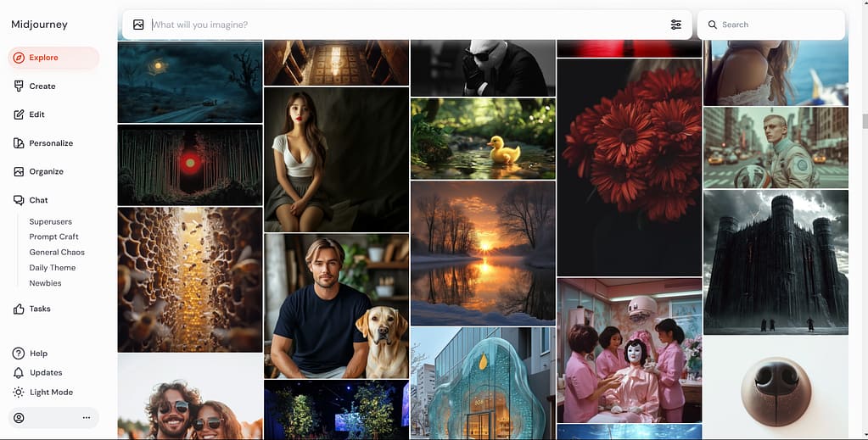Open the yellow rubber duck image
Screen dimensions: 868x440
click(483, 138)
